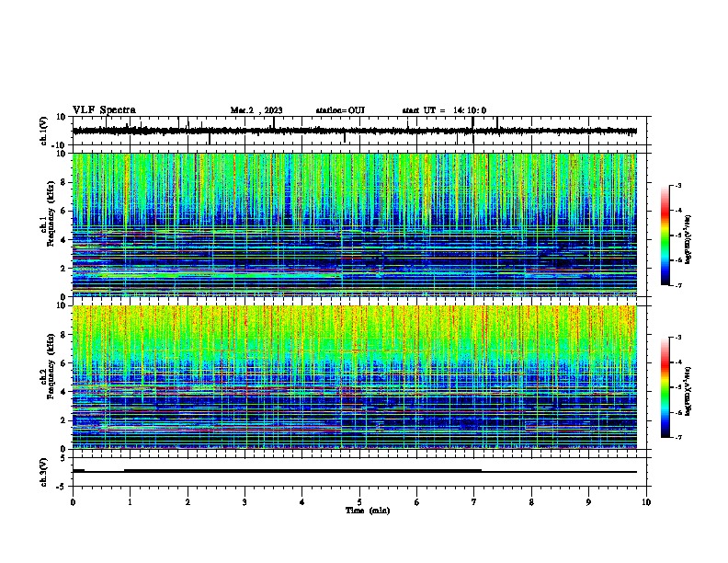Click the "4" kHz tick on ch.2 frequency axis

[64, 392]
